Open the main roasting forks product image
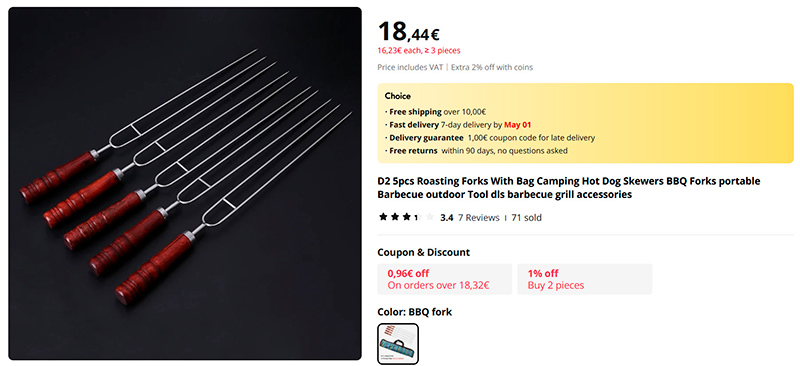 [x=185, y=183]
